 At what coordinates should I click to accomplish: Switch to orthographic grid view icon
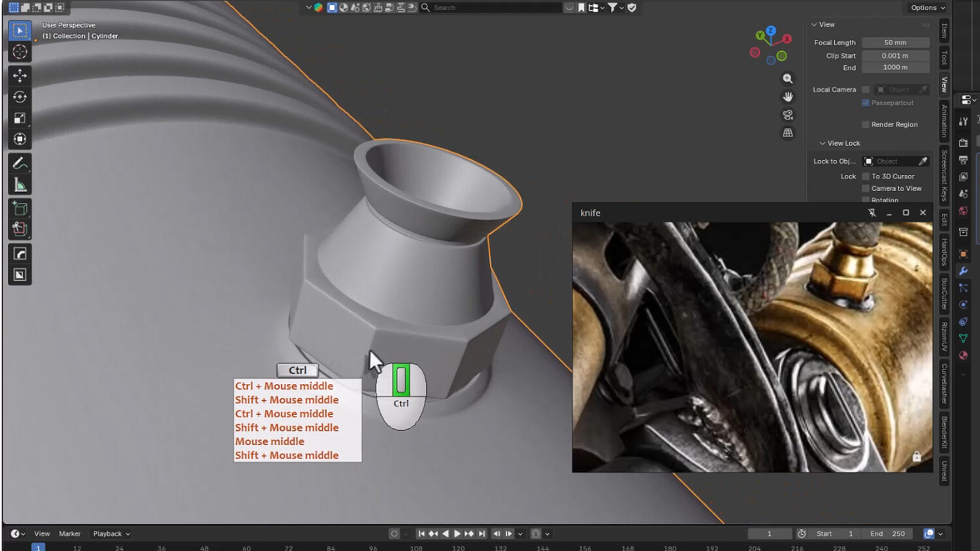click(788, 133)
